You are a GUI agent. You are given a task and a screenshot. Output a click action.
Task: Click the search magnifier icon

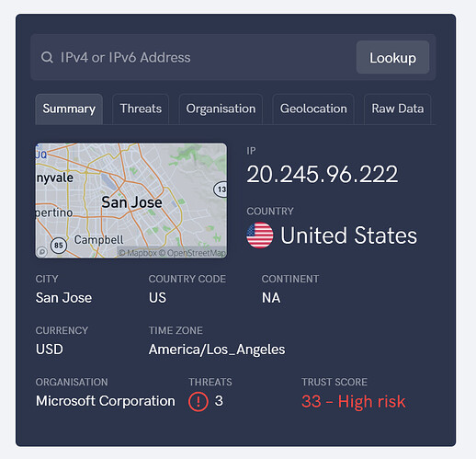(x=47, y=57)
